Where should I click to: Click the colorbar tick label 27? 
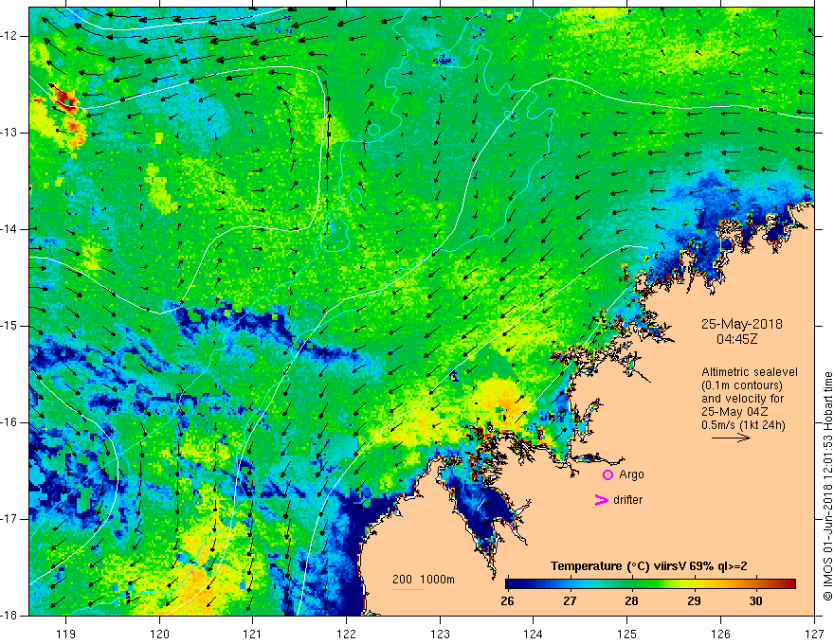point(570,601)
